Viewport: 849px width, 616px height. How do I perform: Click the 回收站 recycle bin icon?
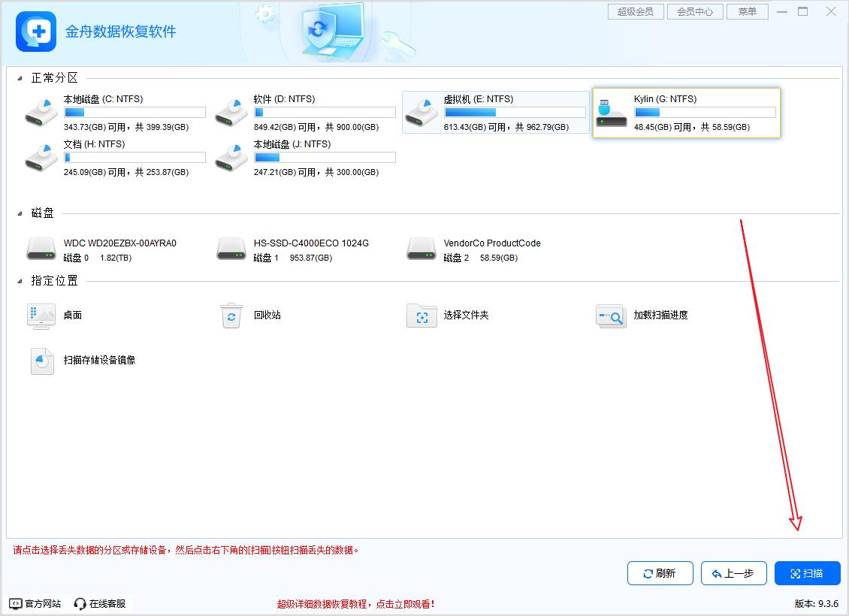click(x=231, y=316)
